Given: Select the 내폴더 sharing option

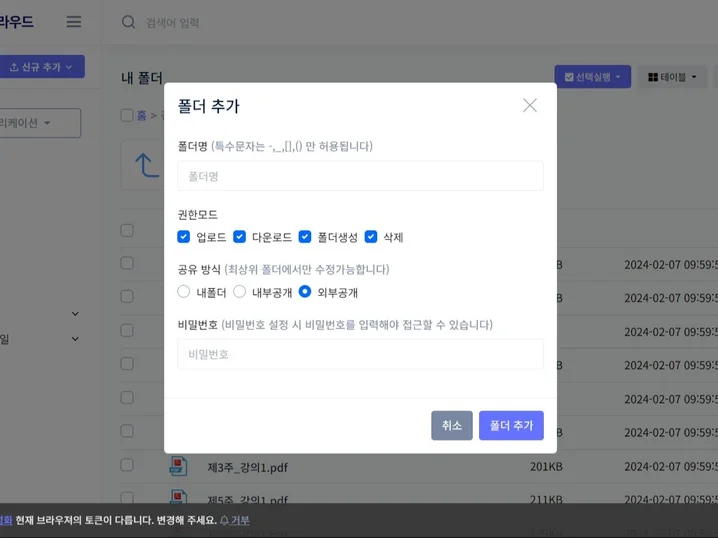Looking at the screenshot, I should [x=184, y=292].
